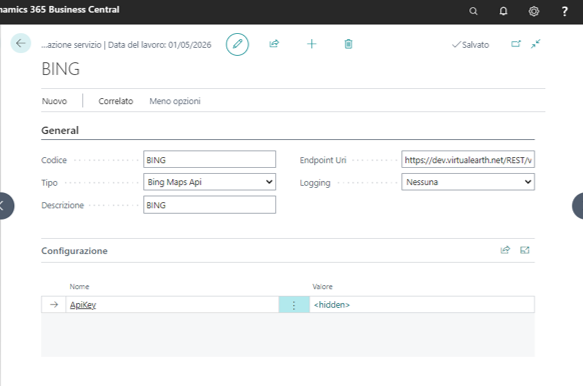Open search magnifier in top bar

tap(473, 11)
